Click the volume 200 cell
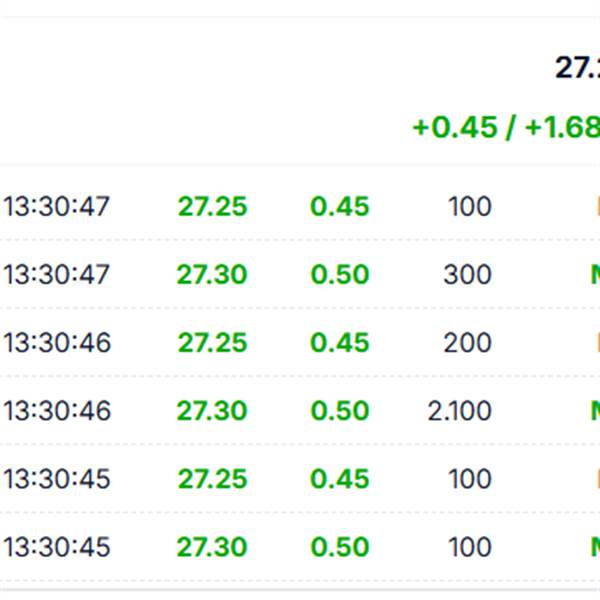The height and width of the screenshot is (600, 600). pos(467,342)
